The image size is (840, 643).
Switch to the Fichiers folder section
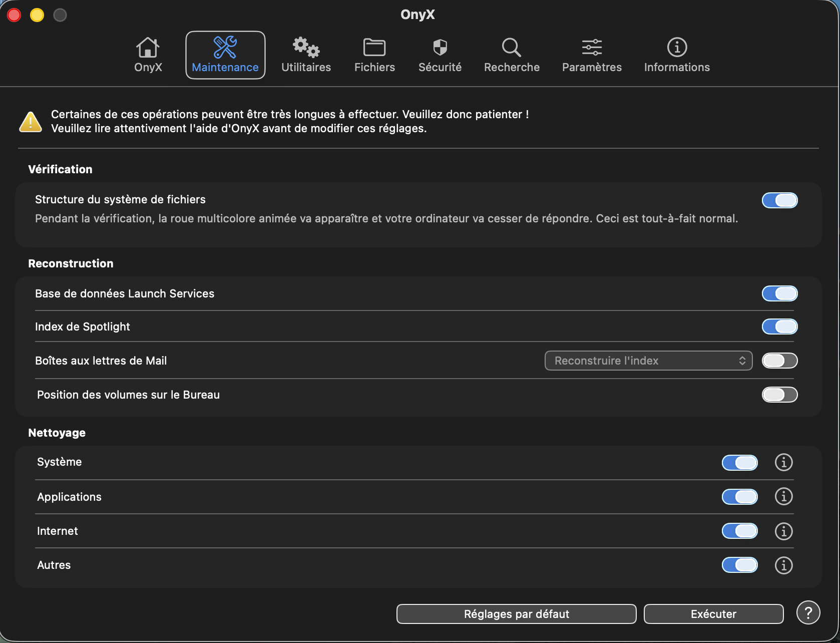pos(374,55)
